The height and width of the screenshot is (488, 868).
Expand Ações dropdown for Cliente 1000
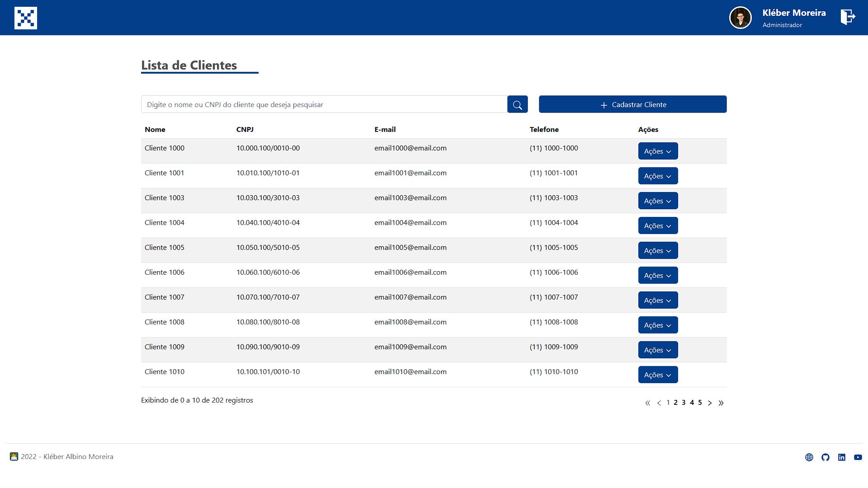point(658,151)
